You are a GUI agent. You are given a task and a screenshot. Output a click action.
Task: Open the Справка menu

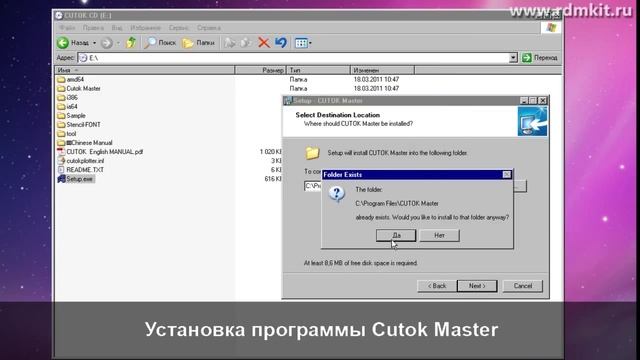tap(209, 28)
